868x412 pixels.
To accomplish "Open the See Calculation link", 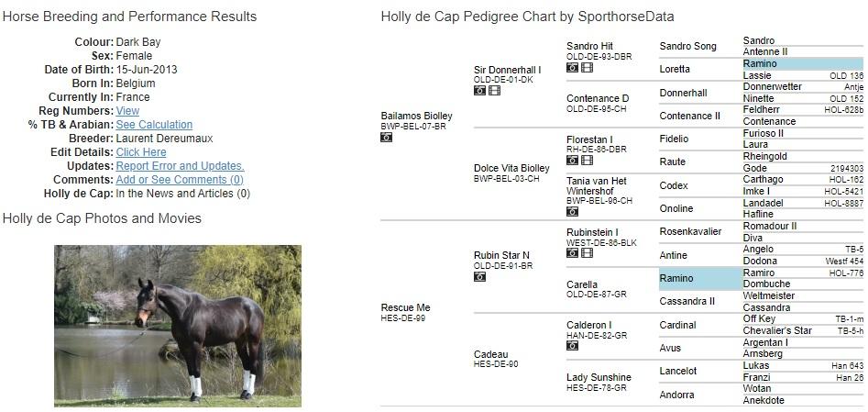I will 154,125.
